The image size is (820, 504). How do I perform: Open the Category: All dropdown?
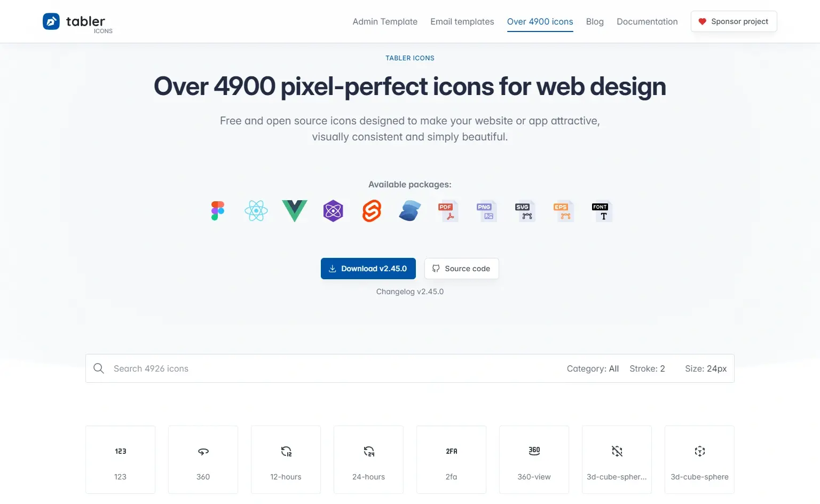pyautogui.click(x=593, y=368)
